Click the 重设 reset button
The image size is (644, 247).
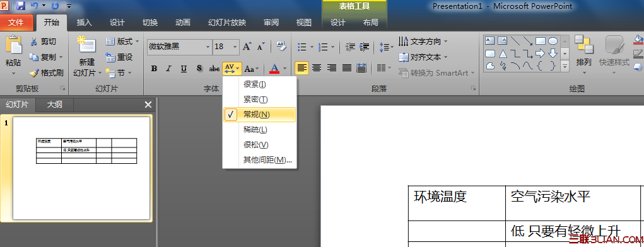(119, 57)
